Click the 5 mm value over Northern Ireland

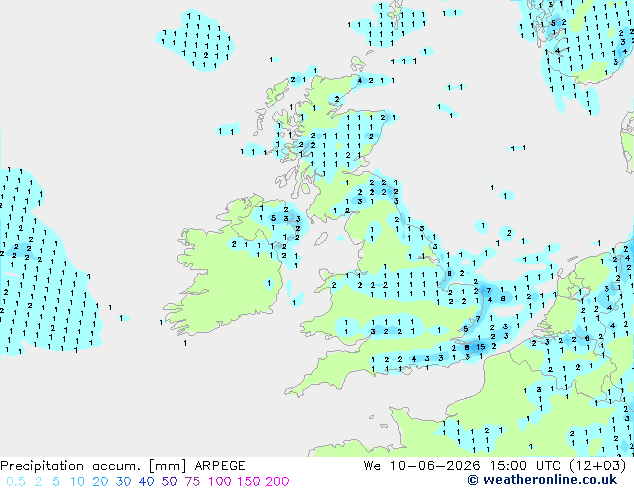273,218
